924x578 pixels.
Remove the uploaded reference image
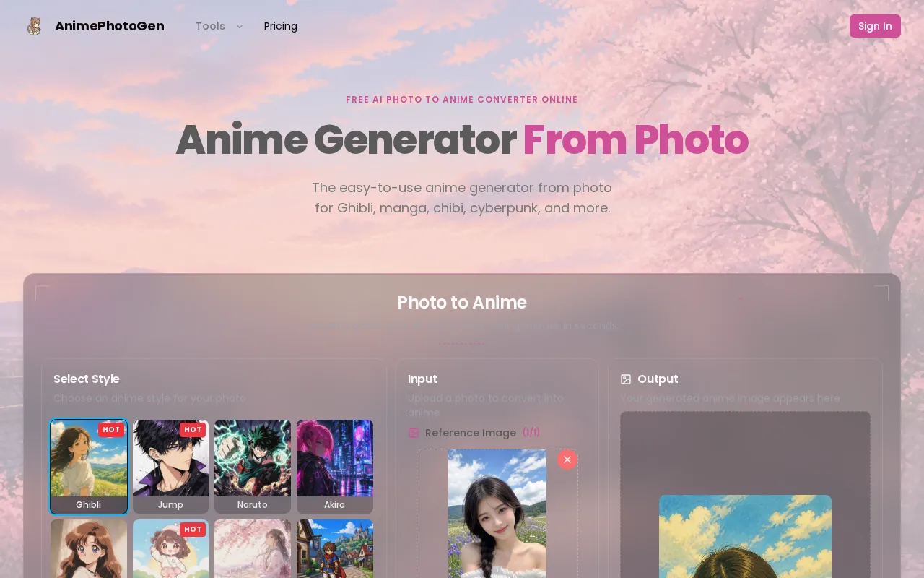567,460
